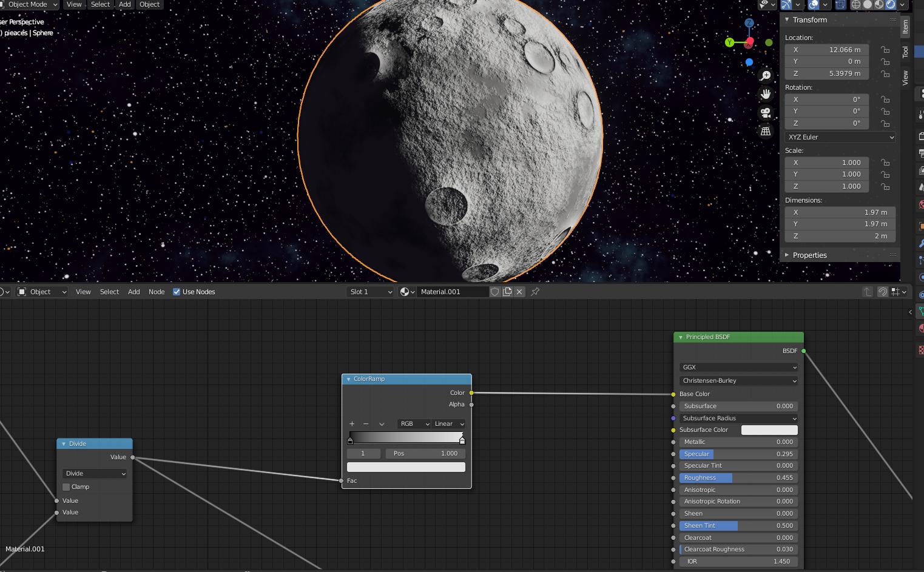The height and width of the screenshot is (572, 924).
Task: Open the Object Mode dropdown
Action: pos(29,4)
